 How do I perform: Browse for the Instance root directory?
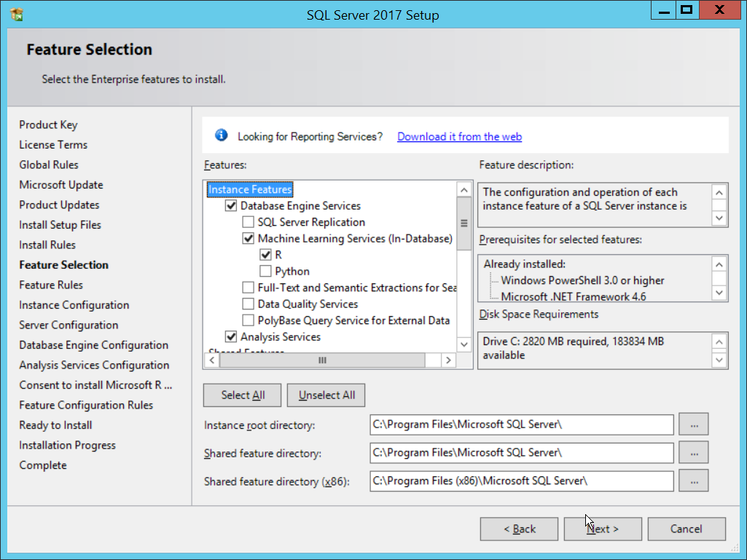693,424
